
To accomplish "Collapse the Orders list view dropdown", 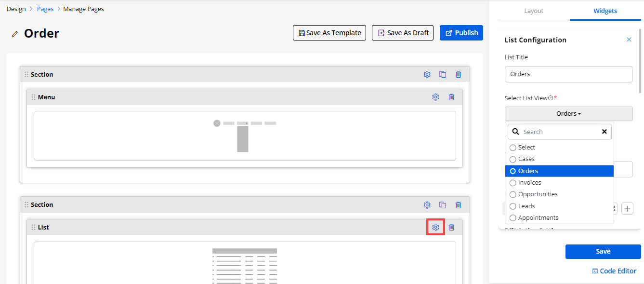I will pos(568,114).
